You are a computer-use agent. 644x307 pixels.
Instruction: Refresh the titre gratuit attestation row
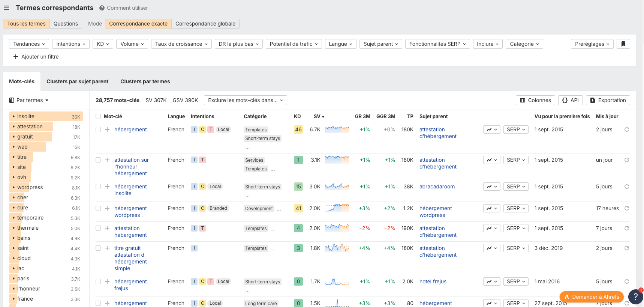pyautogui.click(x=627, y=248)
